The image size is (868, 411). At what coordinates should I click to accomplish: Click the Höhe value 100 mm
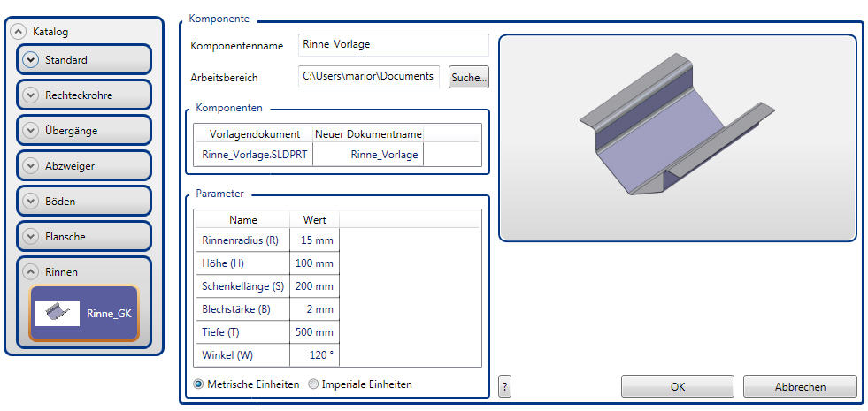314,263
